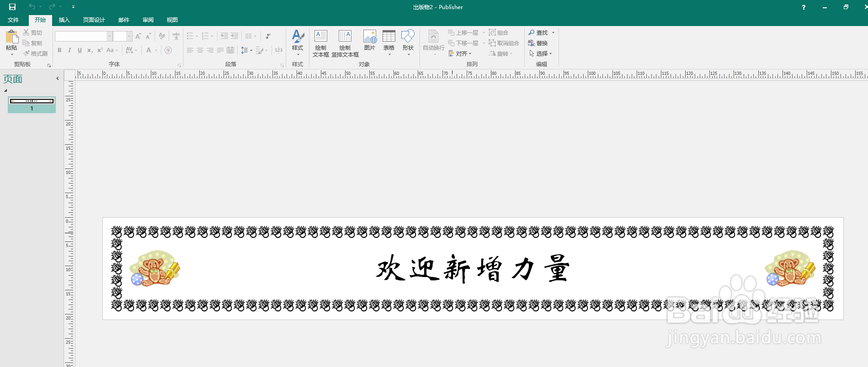Click the Paste (粘贴) clipboard icon
The width and height of the screenshot is (868, 367).
[11, 37]
